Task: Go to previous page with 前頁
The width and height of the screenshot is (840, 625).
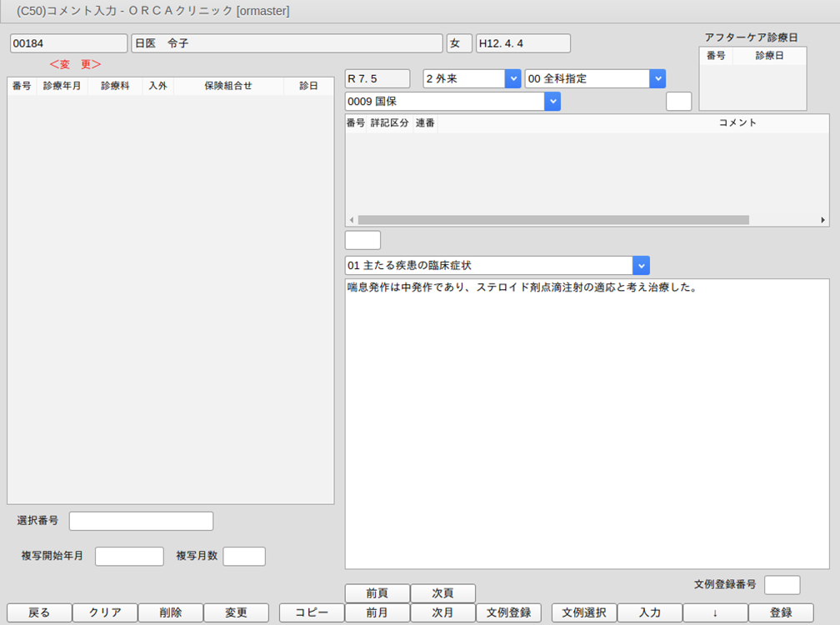Action: tap(377, 593)
